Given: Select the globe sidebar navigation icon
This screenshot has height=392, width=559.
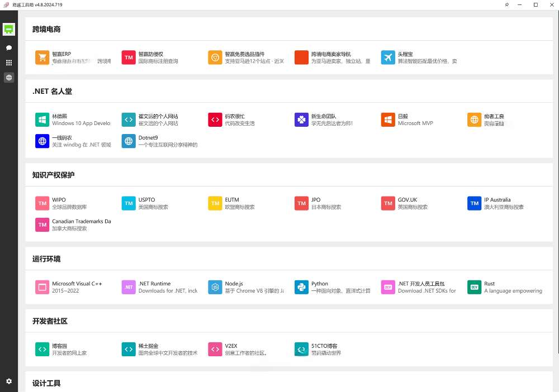Looking at the screenshot, I should [9, 78].
